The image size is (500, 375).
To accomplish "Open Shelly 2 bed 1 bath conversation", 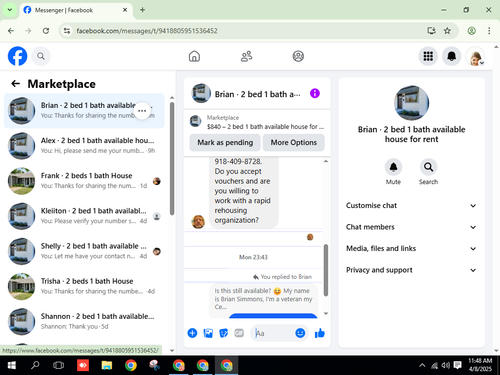I will pyautogui.click(x=84, y=251).
